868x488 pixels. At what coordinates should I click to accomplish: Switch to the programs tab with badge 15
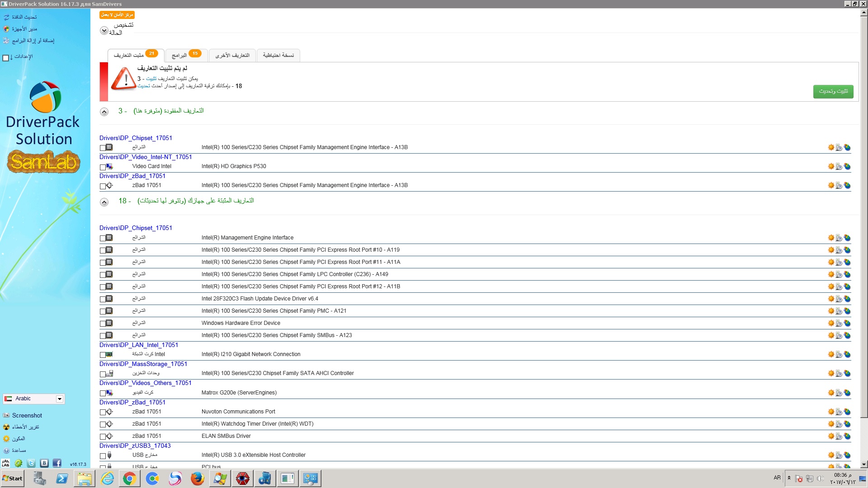click(186, 55)
